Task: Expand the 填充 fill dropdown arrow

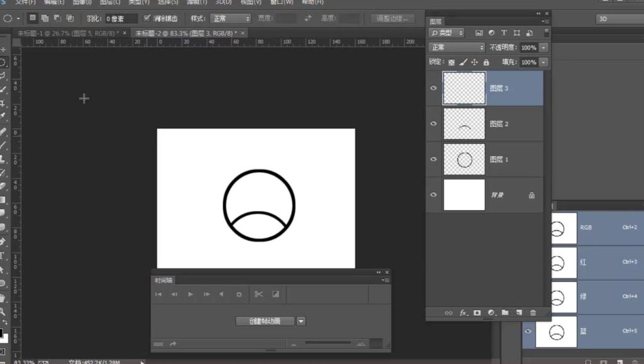Action: 544,62
